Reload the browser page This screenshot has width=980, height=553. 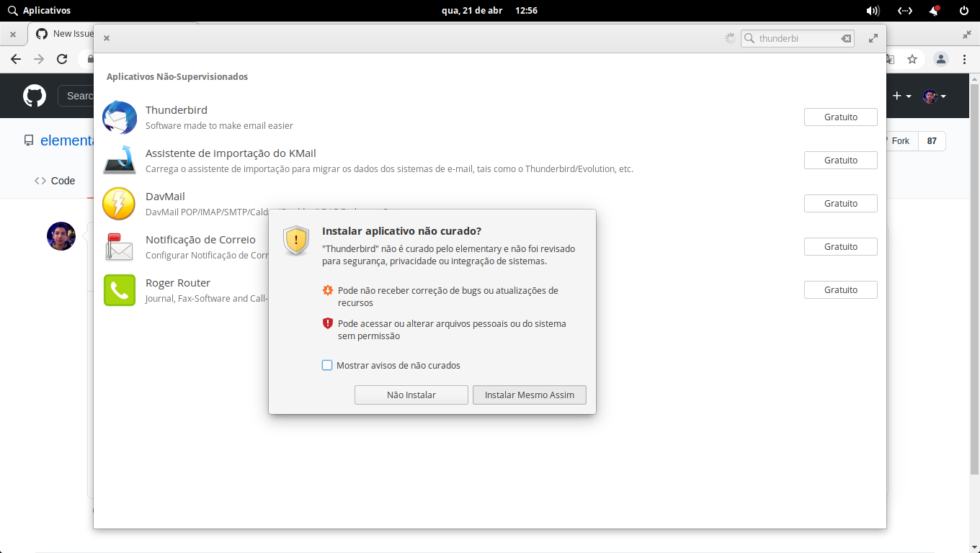point(62,59)
